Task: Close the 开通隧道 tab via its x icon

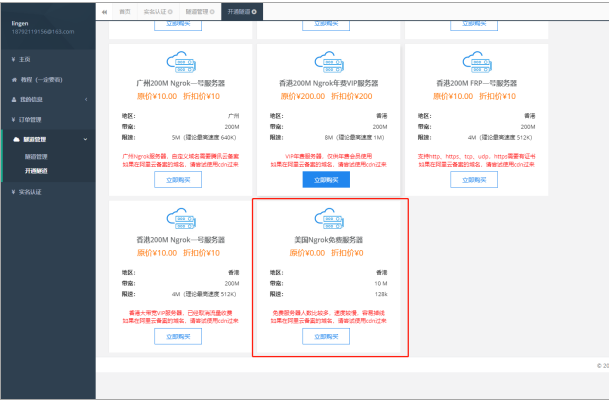Action: [x=254, y=12]
